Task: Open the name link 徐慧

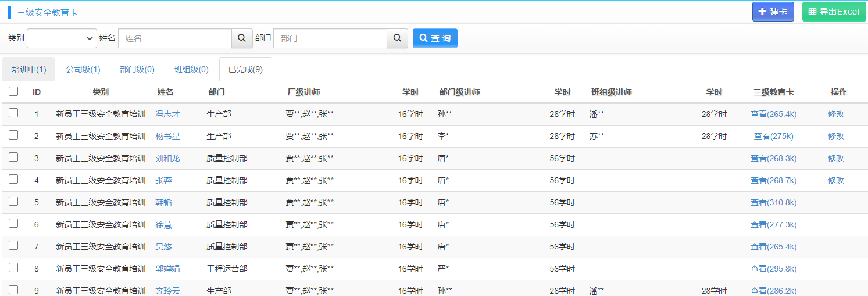Action: [163, 224]
